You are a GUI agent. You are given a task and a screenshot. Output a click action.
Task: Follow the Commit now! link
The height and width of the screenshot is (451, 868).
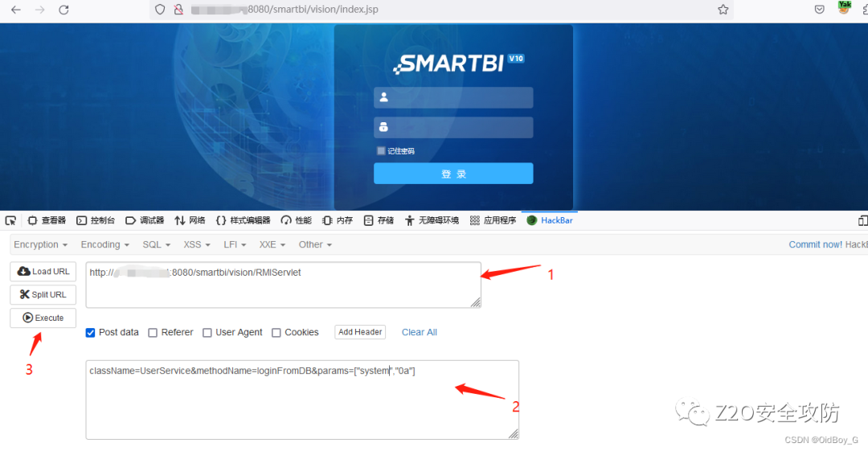coord(816,244)
